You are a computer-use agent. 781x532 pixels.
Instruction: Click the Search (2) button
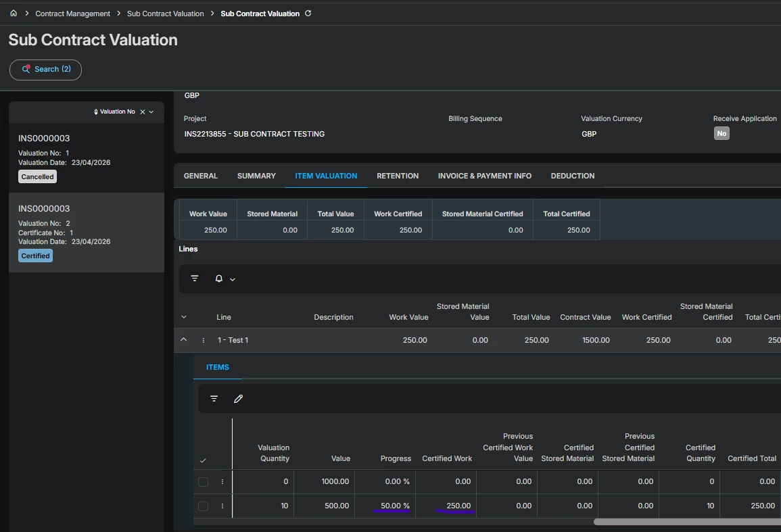coord(45,70)
